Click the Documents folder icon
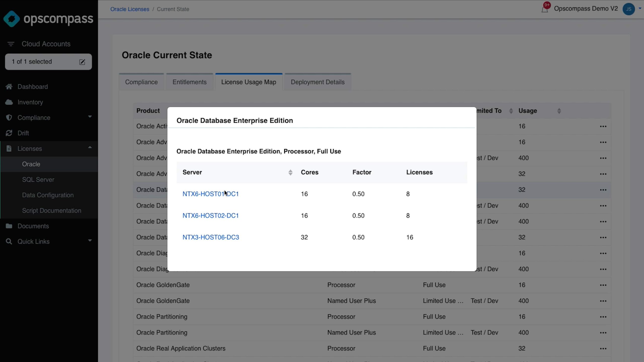 [x=9, y=226]
